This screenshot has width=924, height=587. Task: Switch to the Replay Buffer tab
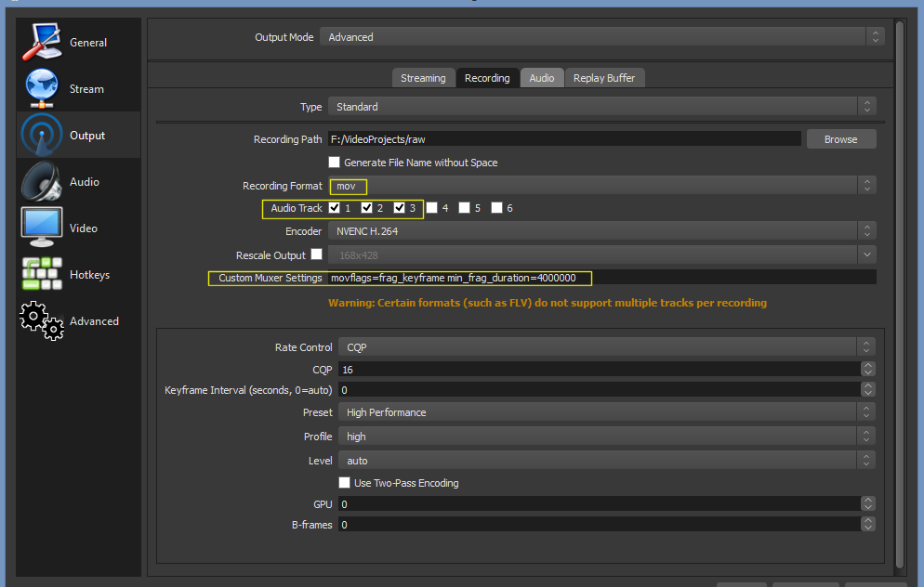pos(604,78)
